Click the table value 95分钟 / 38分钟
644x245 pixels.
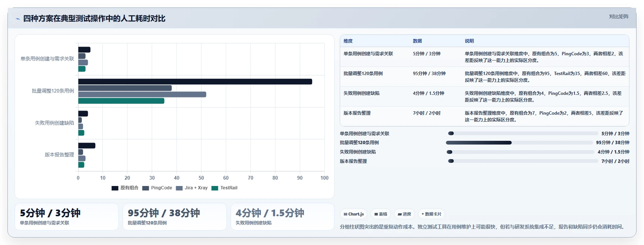click(x=429, y=74)
